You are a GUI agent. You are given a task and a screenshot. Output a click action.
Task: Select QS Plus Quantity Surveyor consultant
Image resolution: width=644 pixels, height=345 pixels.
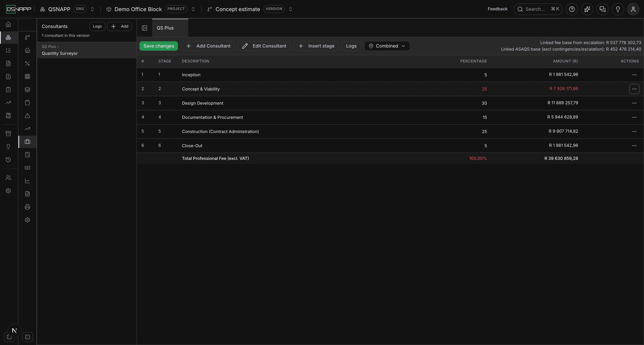tap(87, 50)
